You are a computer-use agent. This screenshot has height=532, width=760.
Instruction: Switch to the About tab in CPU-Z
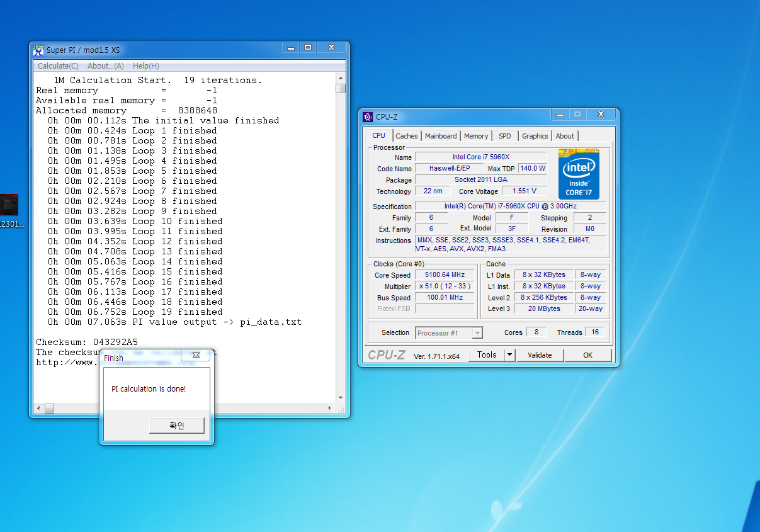click(565, 136)
